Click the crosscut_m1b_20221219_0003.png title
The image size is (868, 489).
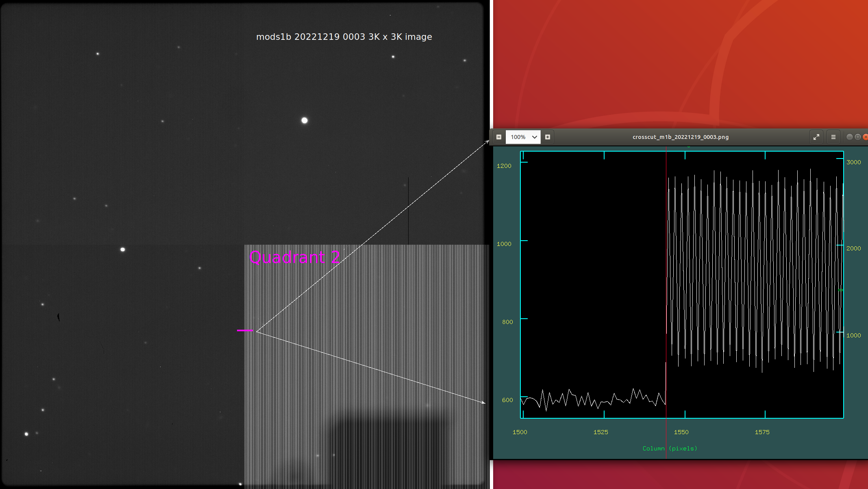point(681,137)
